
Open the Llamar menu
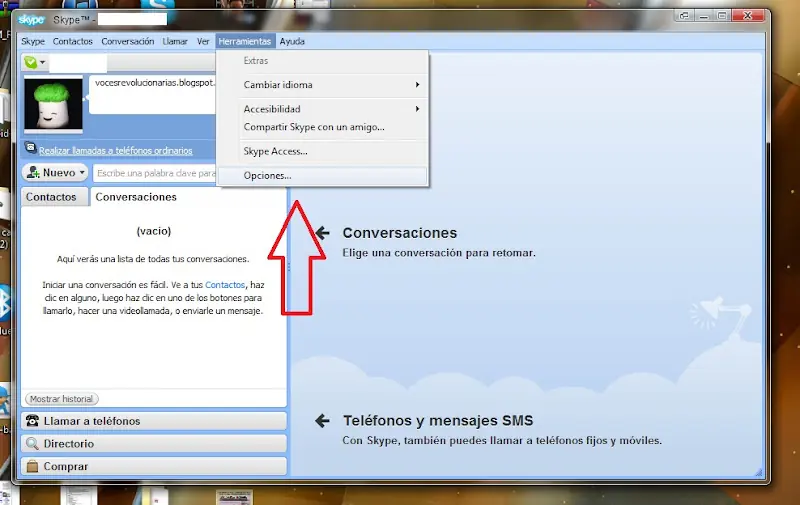click(x=175, y=41)
